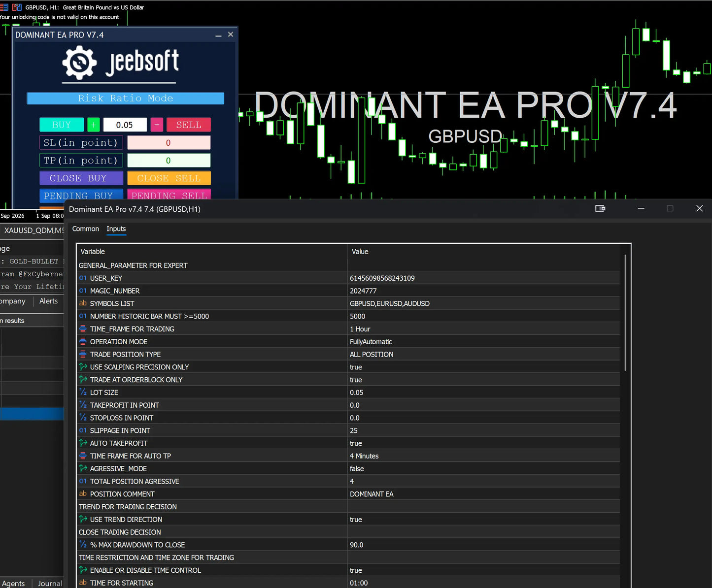Click the TAKEPROFIT IN POINT double icon

point(83,405)
